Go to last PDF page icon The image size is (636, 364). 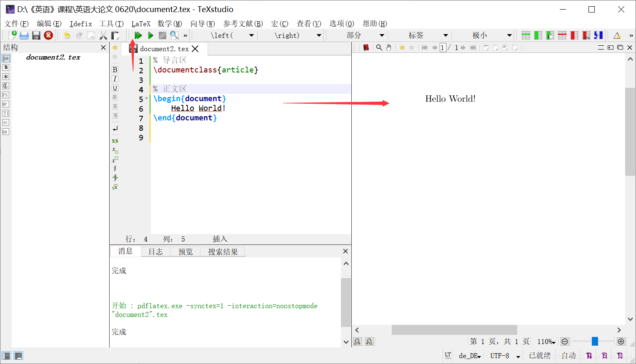click(473, 47)
